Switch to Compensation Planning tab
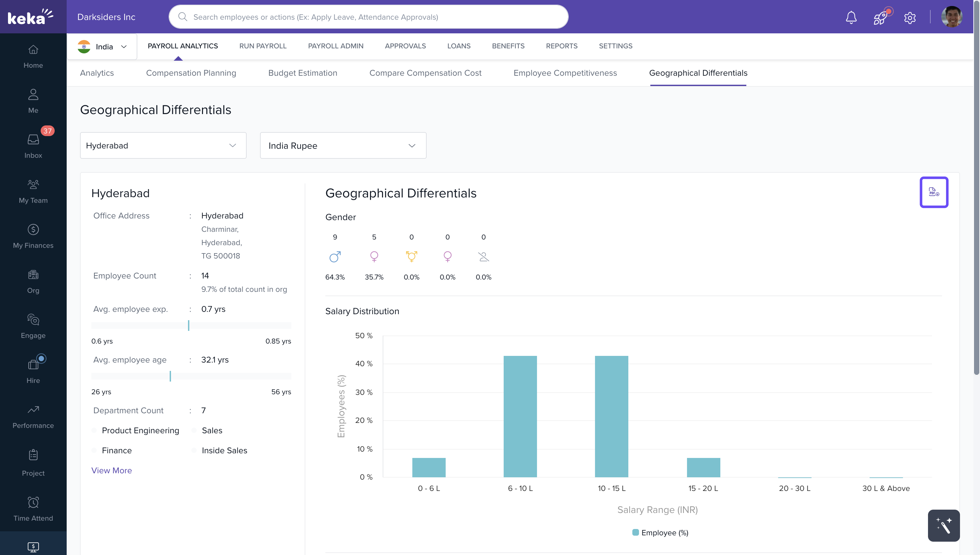 pyautogui.click(x=191, y=73)
